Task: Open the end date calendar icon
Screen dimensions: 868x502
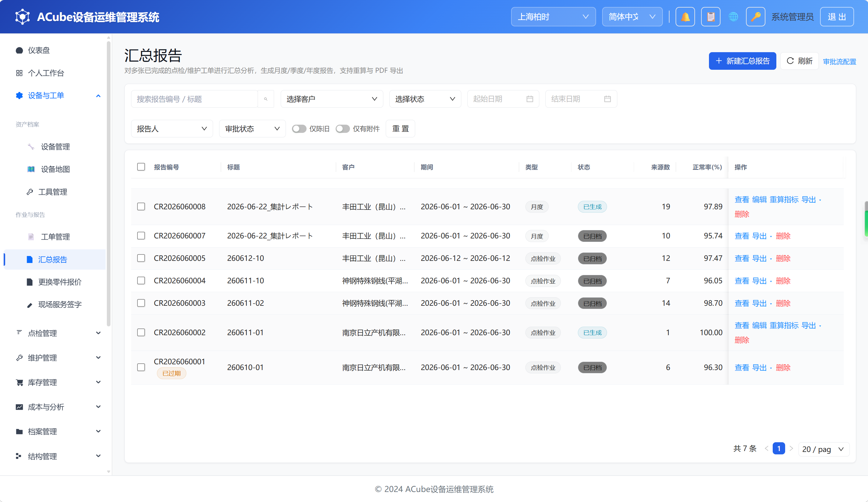Action: coord(607,99)
